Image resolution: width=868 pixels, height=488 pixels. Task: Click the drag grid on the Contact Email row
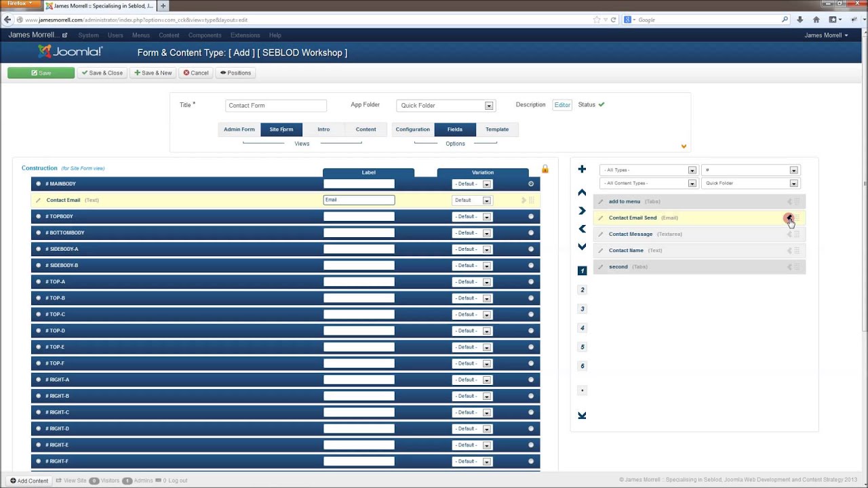click(x=532, y=200)
